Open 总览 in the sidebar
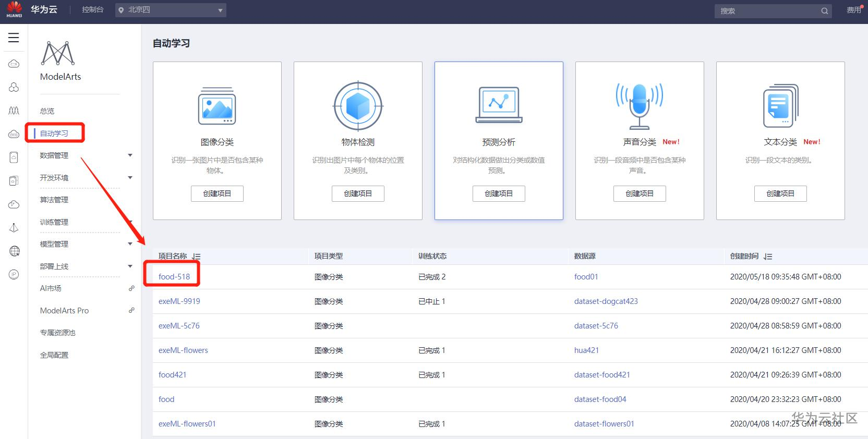 click(x=47, y=111)
